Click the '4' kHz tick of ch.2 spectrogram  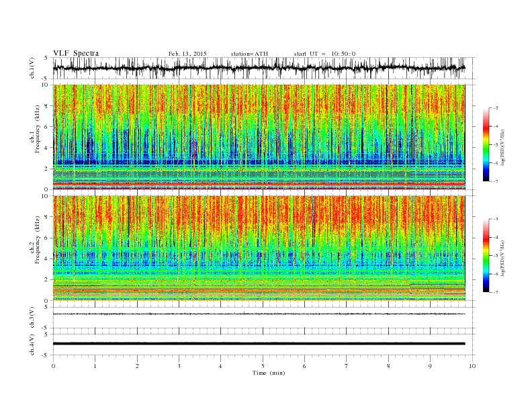click(47, 259)
